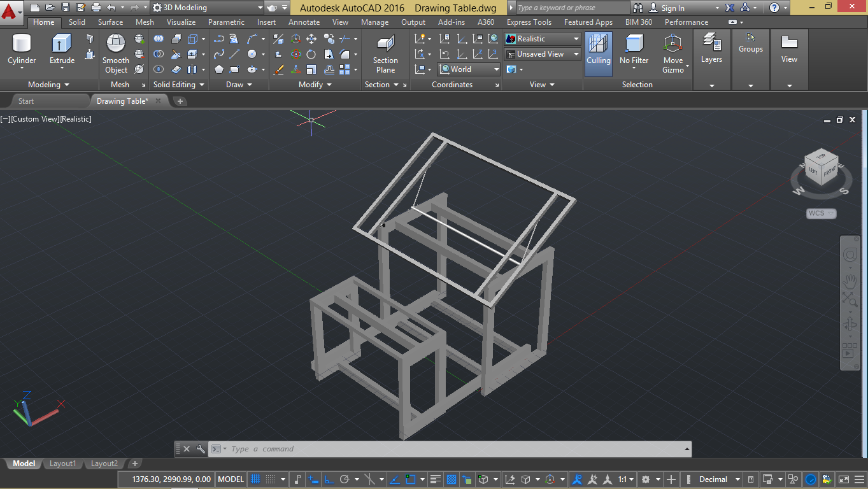This screenshot has width=868, height=489.
Task: Toggle Clean Screen mode in status bar
Action: pyautogui.click(x=844, y=479)
